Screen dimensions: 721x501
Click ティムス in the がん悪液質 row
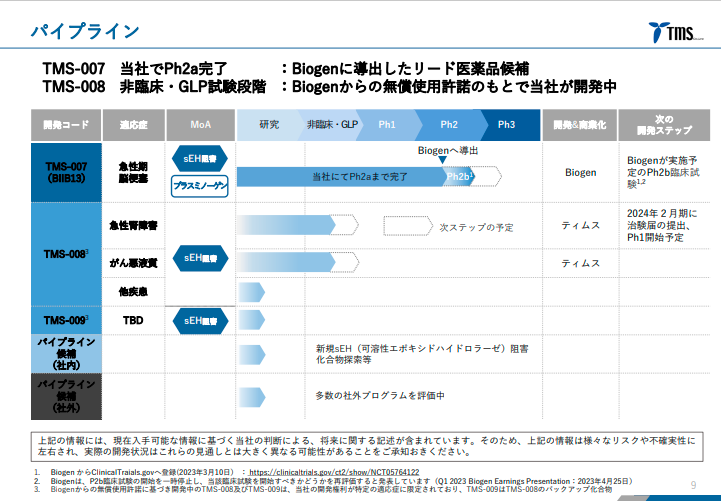coord(580,263)
